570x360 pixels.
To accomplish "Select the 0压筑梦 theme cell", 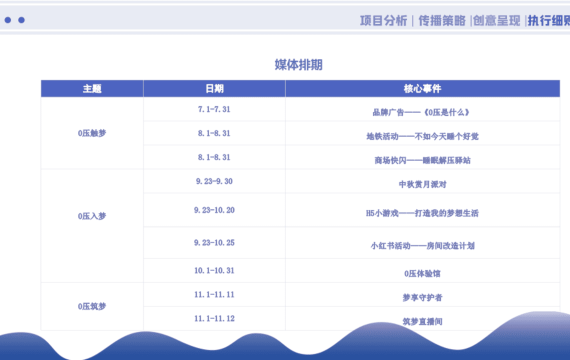I will pyautogui.click(x=92, y=307).
